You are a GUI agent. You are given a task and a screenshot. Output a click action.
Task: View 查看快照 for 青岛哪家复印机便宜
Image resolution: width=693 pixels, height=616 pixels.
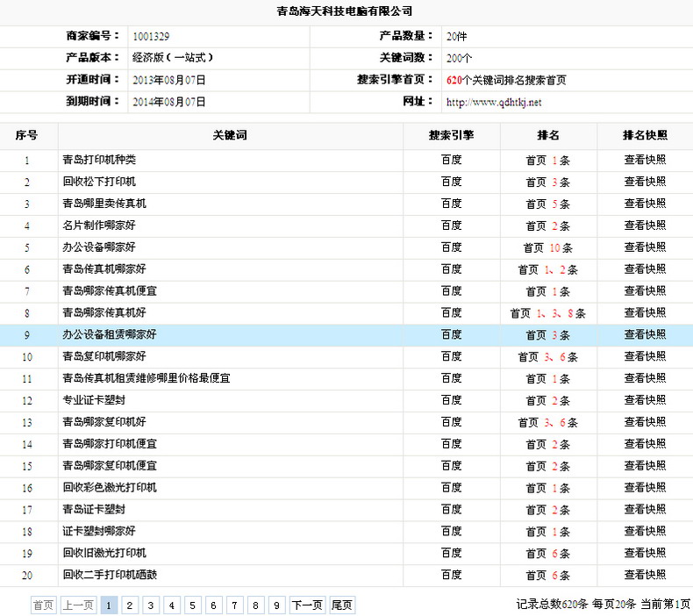(x=645, y=466)
